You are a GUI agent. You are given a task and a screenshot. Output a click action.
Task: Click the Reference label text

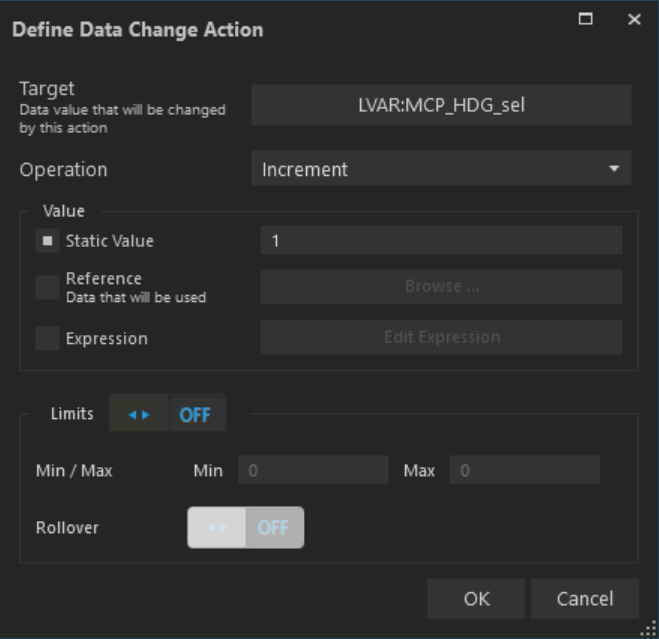[x=104, y=278]
